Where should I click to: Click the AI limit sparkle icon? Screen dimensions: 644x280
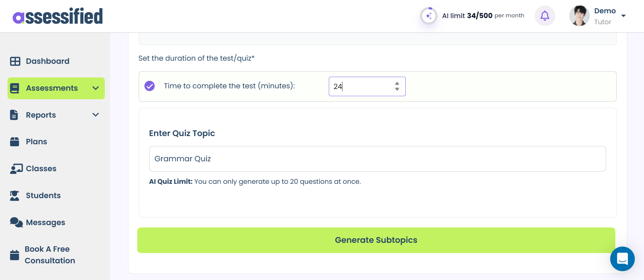pyautogui.click(x=429, y=16)
